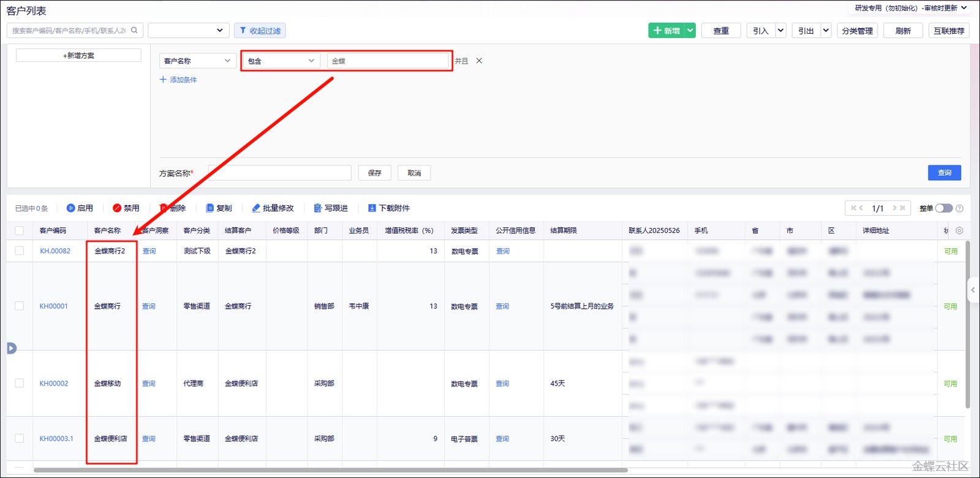The width and height of the screenshot is (980, 478).
Task: Click the 刷新 refresh button
Action: pyautogui.click(x=903, y=31)
